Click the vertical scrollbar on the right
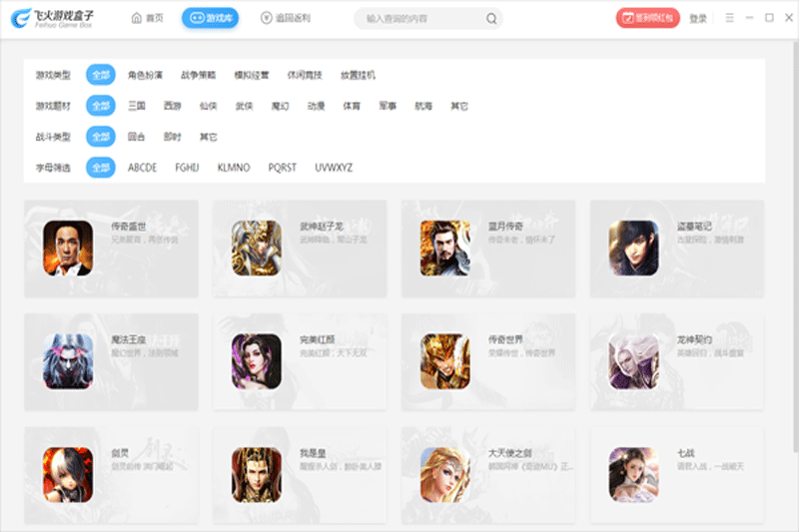The image size is (799, 532). tap(795, 246)
